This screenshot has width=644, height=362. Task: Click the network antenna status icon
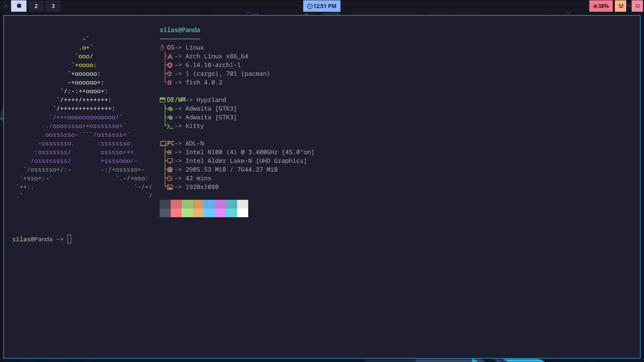pos(621,6)
